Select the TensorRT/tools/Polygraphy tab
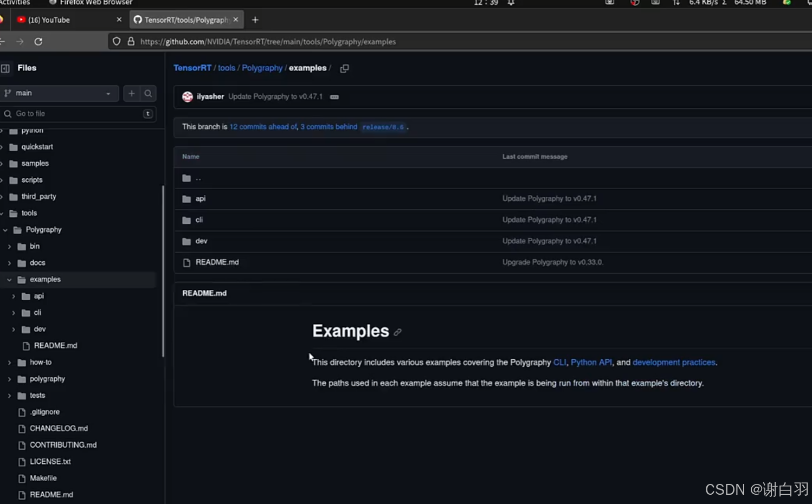 (x=187, y=20)
